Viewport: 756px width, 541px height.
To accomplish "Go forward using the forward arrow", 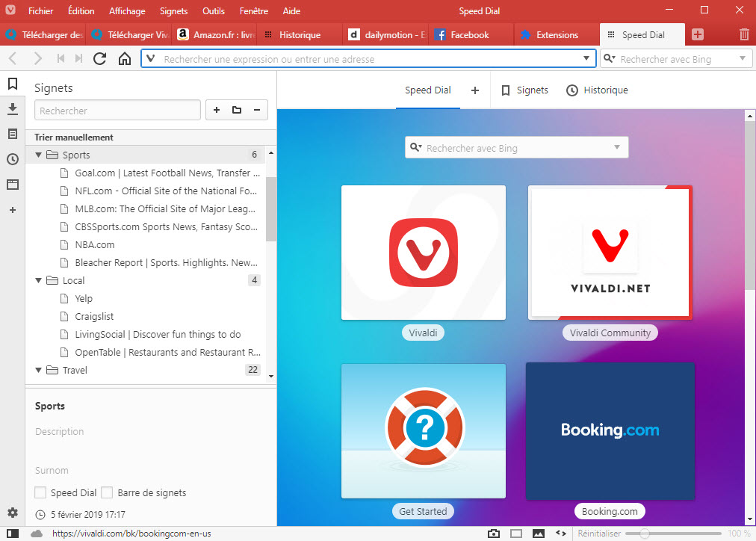I will point(37,59).
